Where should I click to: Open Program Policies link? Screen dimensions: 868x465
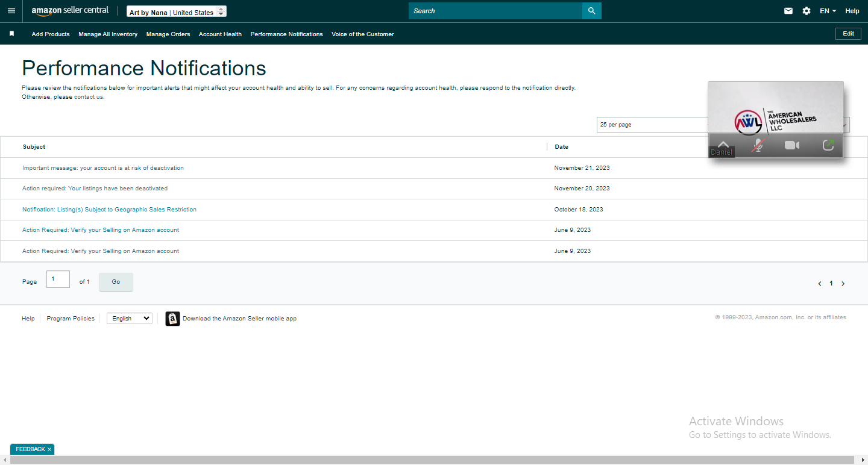[x=71, y=319]
